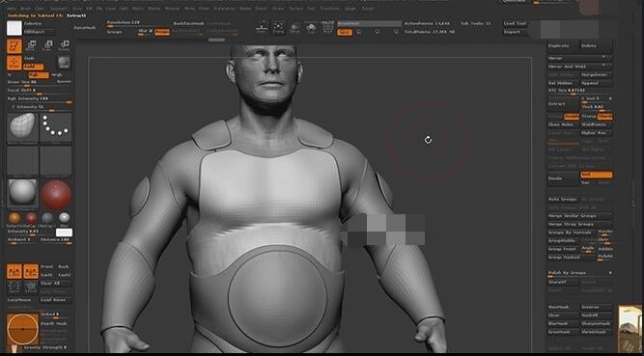Toggle the Floor grid icon
The width and height of the screenshot is (644, 356).
pos(262,28)
